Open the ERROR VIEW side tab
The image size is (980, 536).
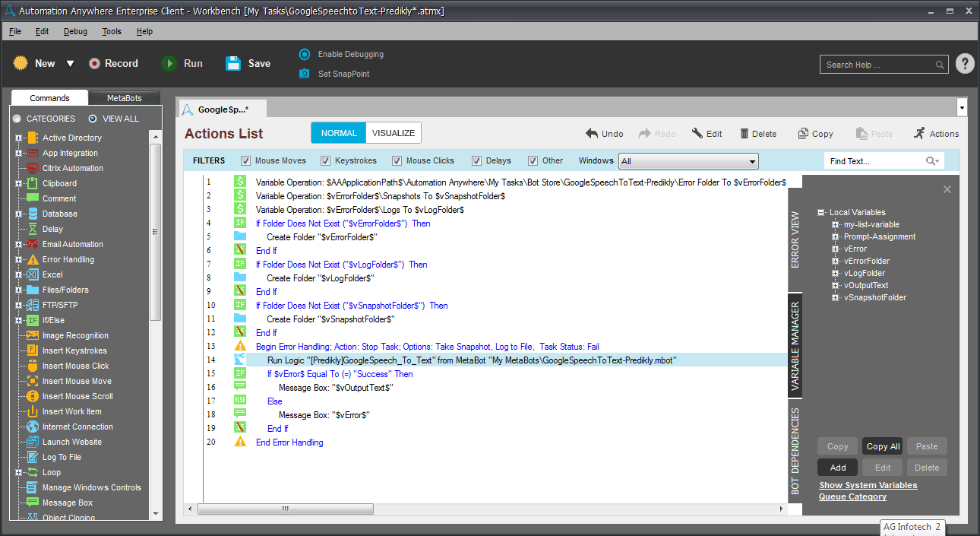click(x=795, y=239)
